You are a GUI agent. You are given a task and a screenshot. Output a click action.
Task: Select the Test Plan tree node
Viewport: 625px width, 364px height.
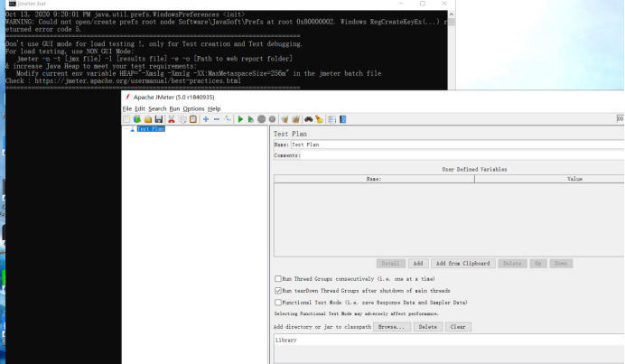click(151, 129)
